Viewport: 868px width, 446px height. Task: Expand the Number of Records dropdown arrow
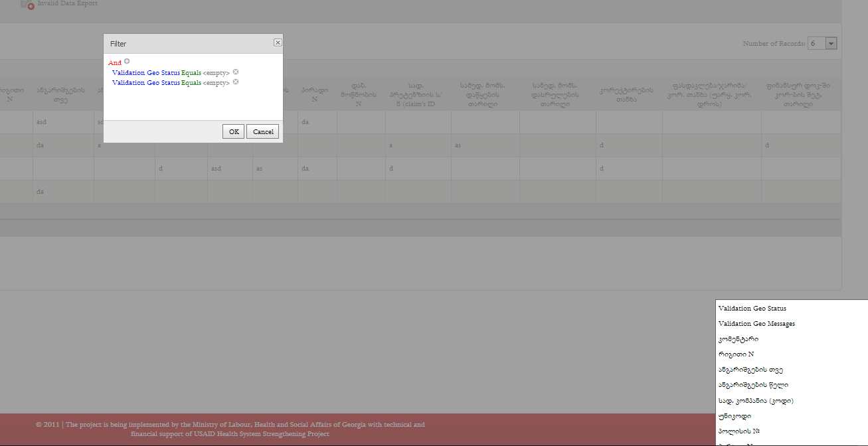pyautogui.click(x=831, y=43)
